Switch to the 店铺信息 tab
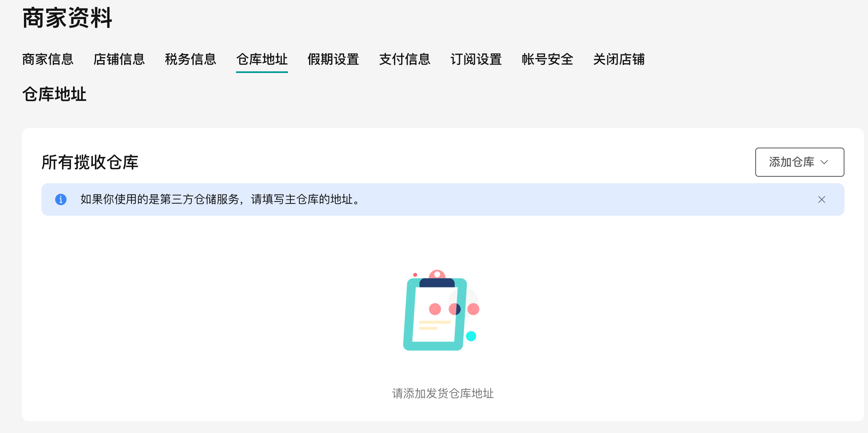 point(119,59)
